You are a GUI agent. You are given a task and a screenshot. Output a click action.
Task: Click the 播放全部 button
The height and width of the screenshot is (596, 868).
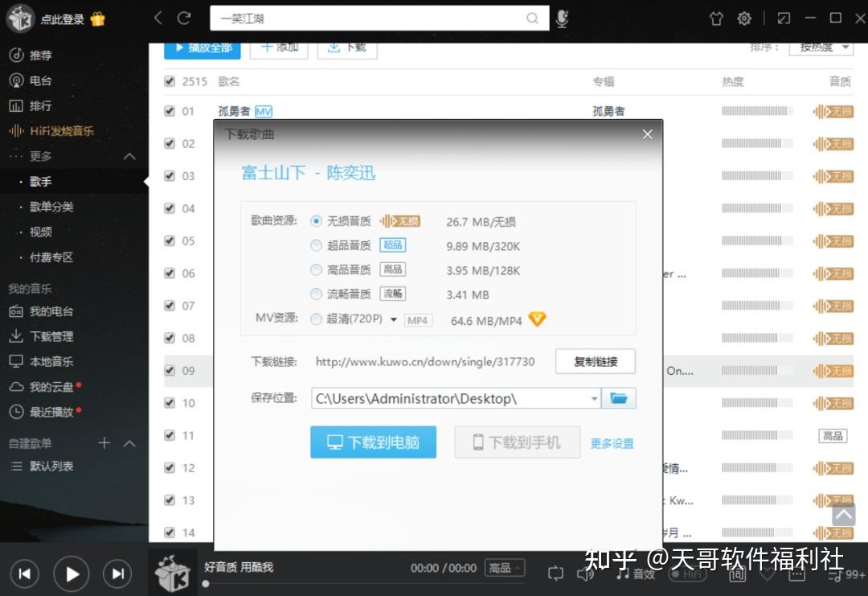point(203,49)
